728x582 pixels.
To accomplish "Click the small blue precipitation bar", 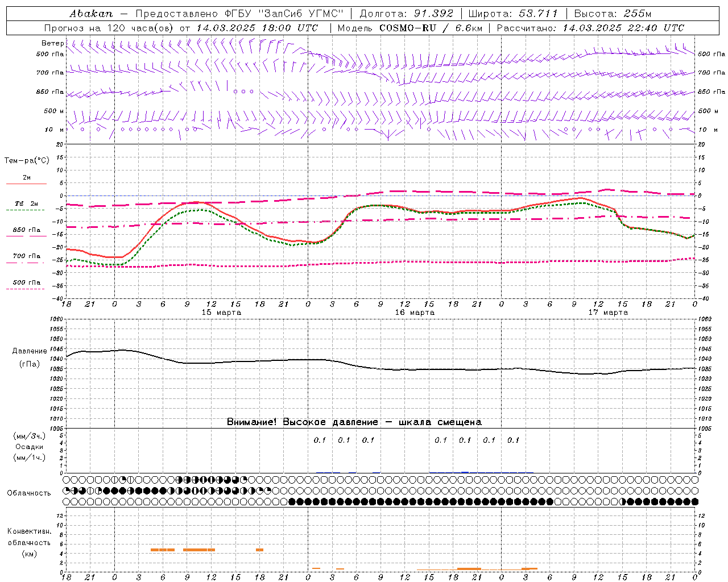I will coord(465,472).
